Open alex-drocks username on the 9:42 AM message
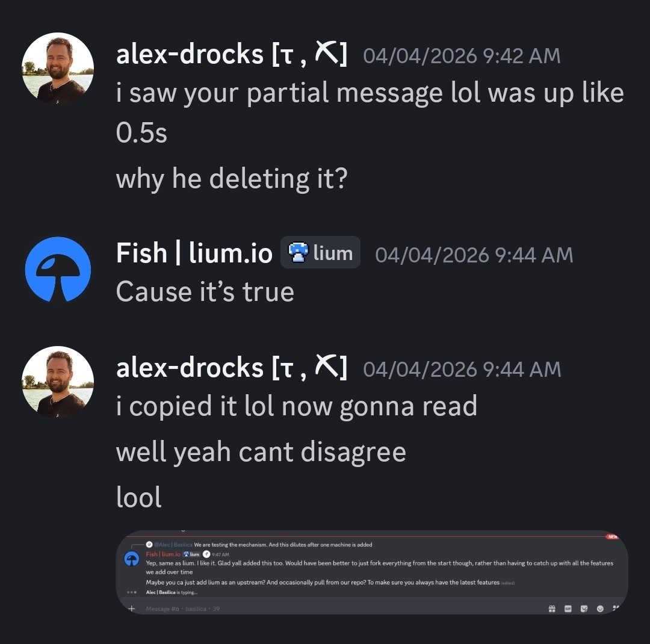This screenshot has width=650, height=644. [190, 55]
